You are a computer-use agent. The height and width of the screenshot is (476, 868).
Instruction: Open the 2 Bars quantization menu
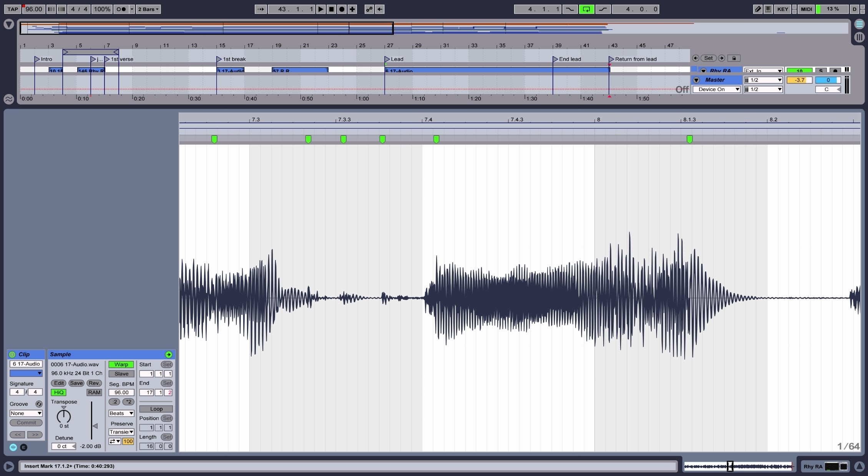coord(149,9)
